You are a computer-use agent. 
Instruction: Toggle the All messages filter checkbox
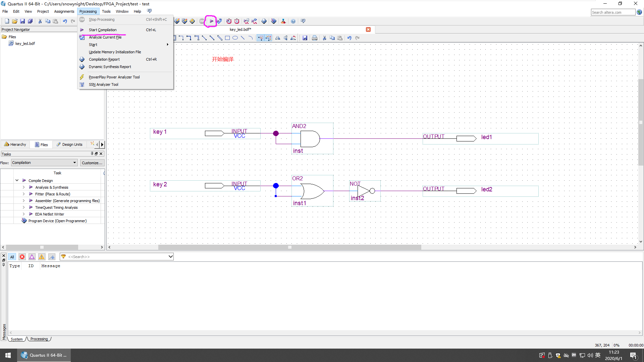[x=11, y=256]
